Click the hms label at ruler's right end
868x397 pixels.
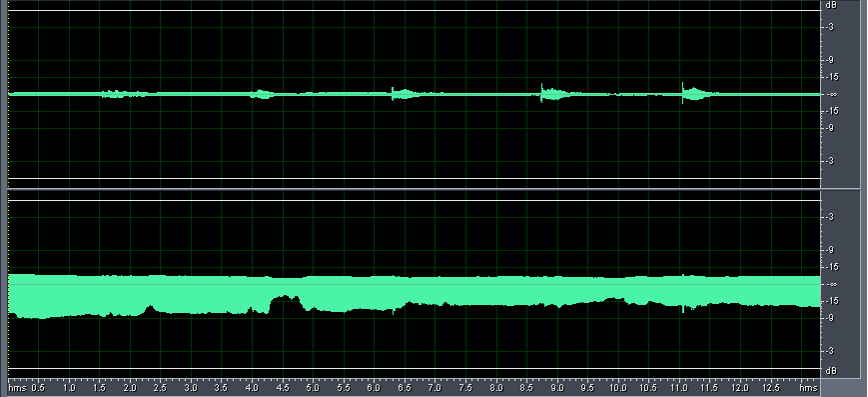[809, 388]
